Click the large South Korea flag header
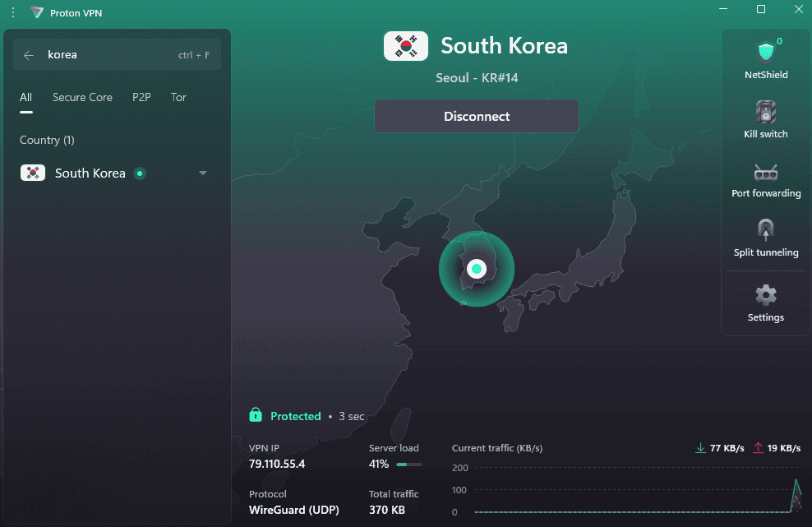812x527 pixels. (x=405, y=46)
